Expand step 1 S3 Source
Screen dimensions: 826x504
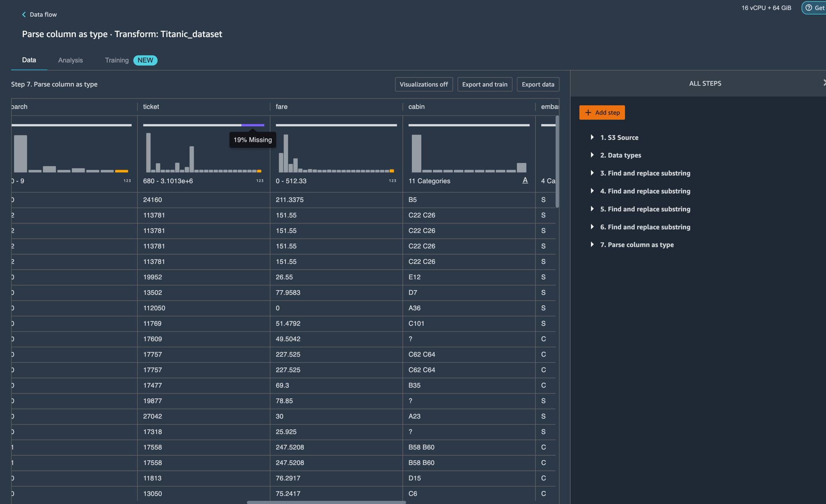(x=592, y=138)
